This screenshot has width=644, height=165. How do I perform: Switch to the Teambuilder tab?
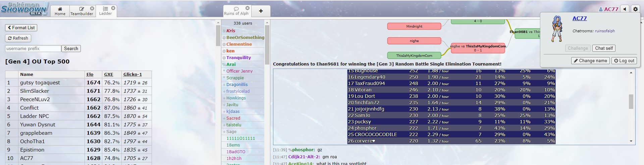coord(81,11)
